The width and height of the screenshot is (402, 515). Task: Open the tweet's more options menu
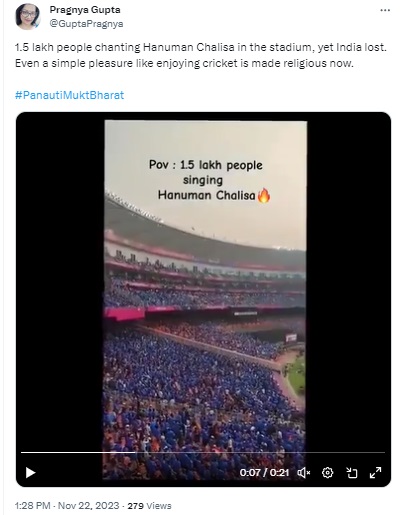pos(385,10)
